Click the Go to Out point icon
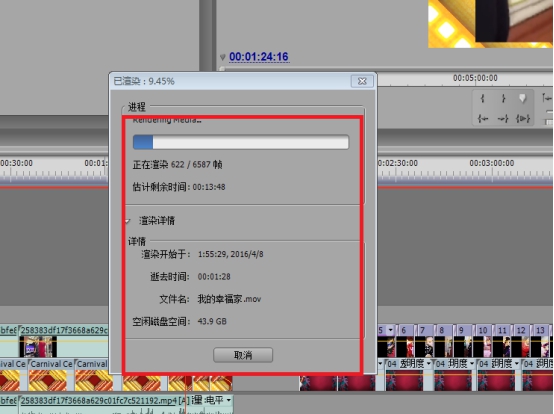Viewport: 554px width, 414px height. (503, 119)
